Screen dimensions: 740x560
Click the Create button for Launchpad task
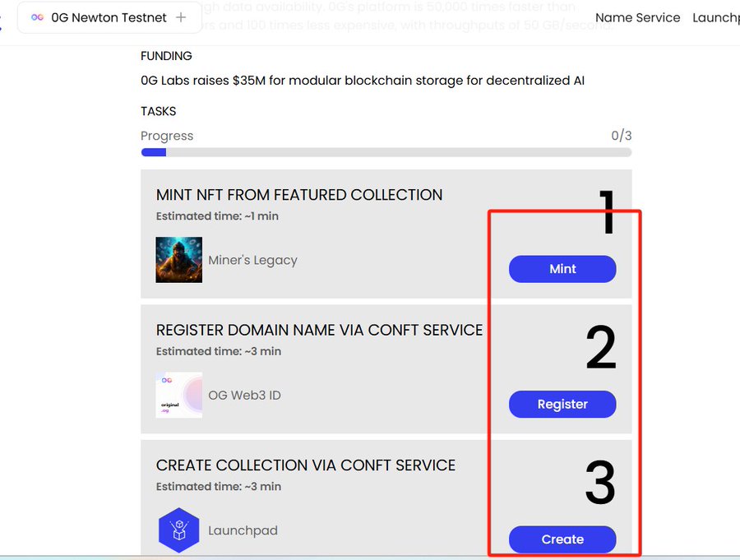tap(562, 539)
